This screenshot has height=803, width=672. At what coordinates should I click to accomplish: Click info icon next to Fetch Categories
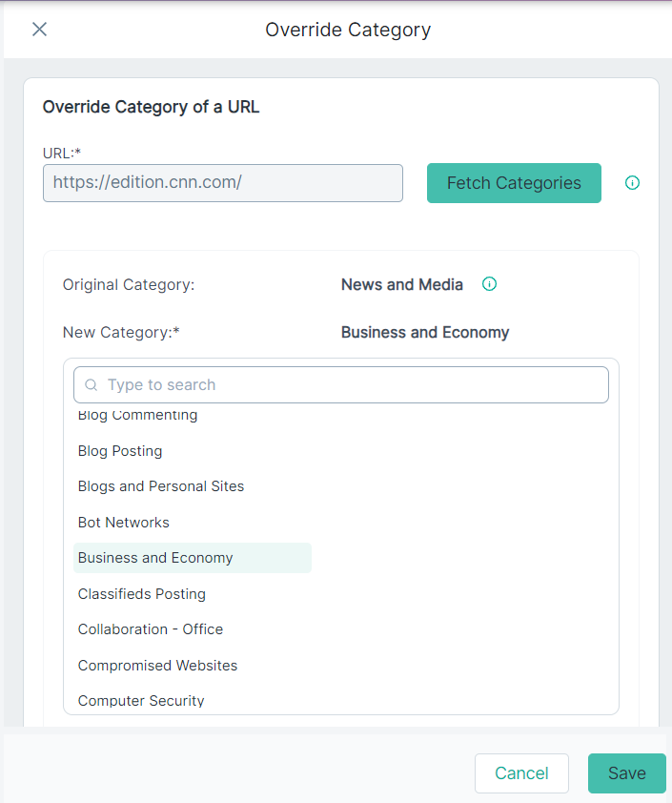pyautogui.click(x=632, y=183)
